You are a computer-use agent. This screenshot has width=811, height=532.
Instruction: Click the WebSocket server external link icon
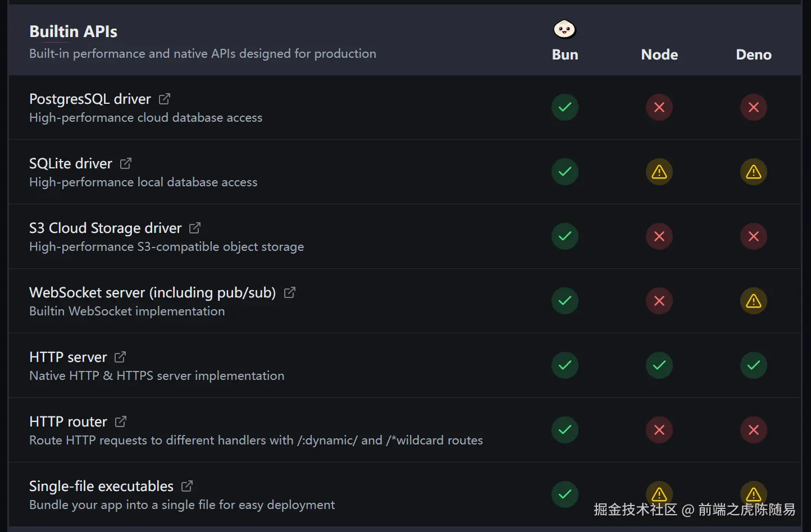(290, 292)
